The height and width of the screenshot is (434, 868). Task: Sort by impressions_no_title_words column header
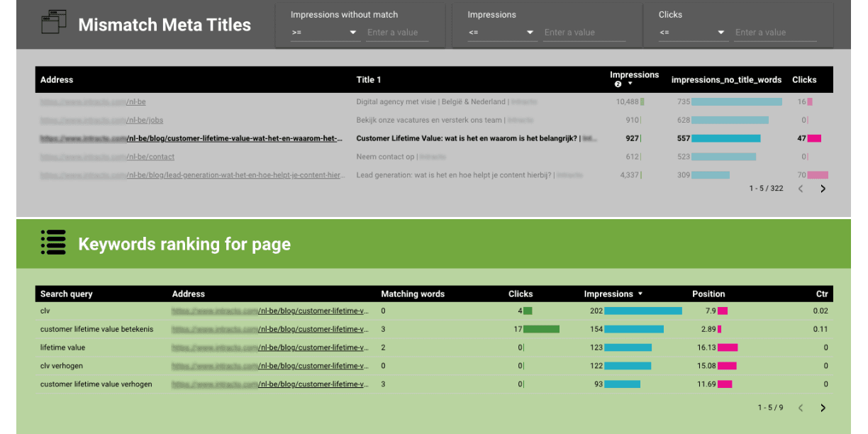coord(726,80)
